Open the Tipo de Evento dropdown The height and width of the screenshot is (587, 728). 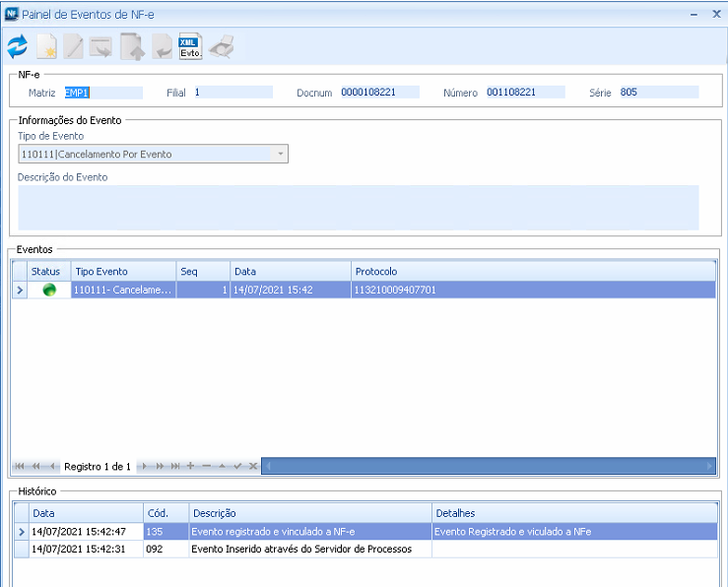(x=280, y=155)
